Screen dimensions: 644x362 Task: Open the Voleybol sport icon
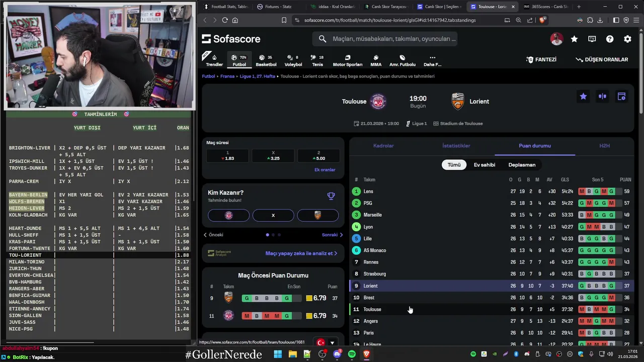pyautogui.click(x=293, y=60)
